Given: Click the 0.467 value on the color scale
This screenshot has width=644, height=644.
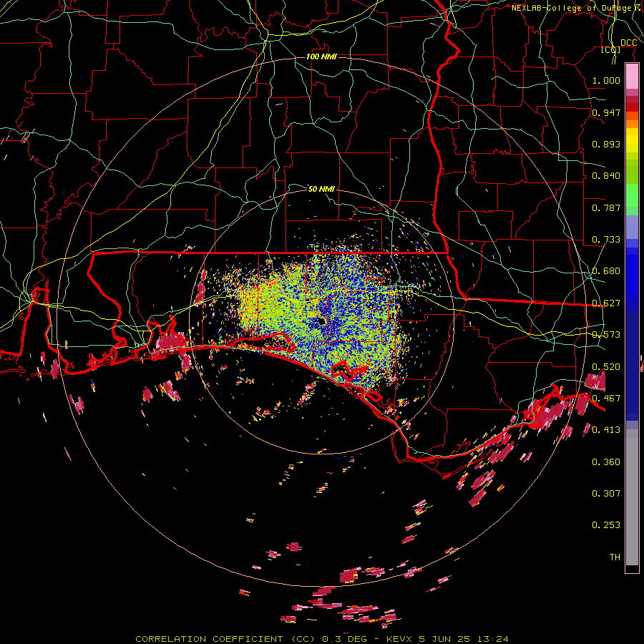Looking at the screenshot, I should 606,399.
